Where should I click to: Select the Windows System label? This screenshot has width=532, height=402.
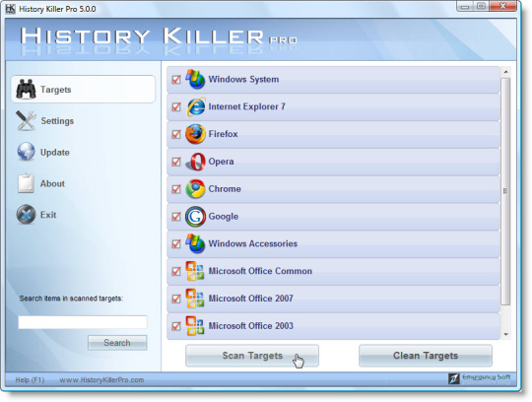tap(243, 80)
